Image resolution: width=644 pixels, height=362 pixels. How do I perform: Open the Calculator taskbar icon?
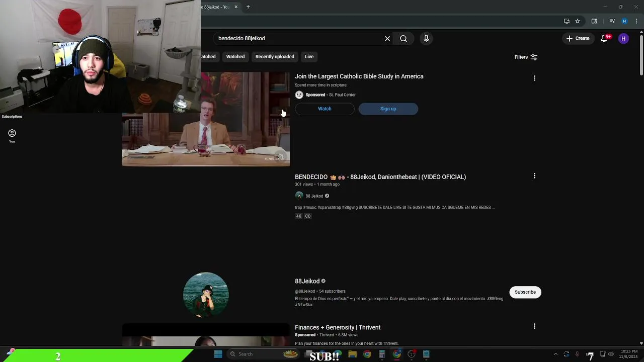point(382,354)
